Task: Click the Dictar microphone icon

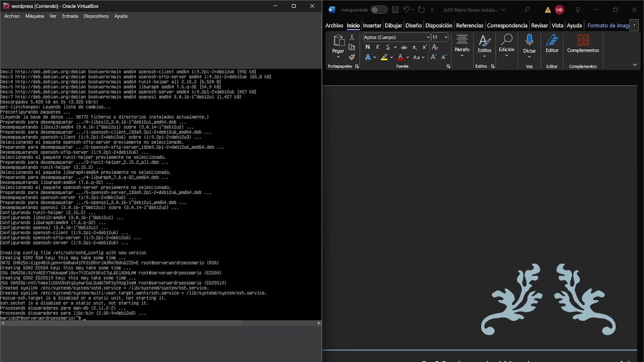Action: coord(529,40)
